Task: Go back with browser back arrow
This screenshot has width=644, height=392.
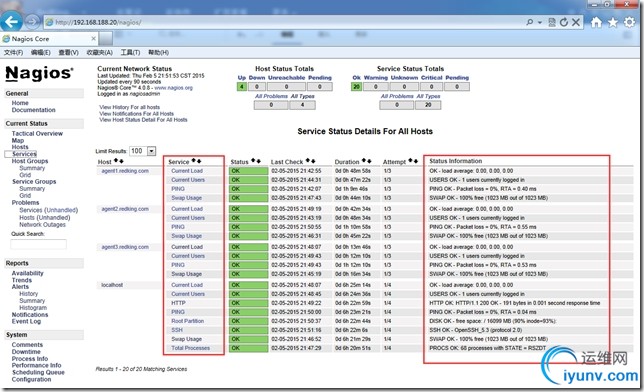Action: tap(12, 21)
